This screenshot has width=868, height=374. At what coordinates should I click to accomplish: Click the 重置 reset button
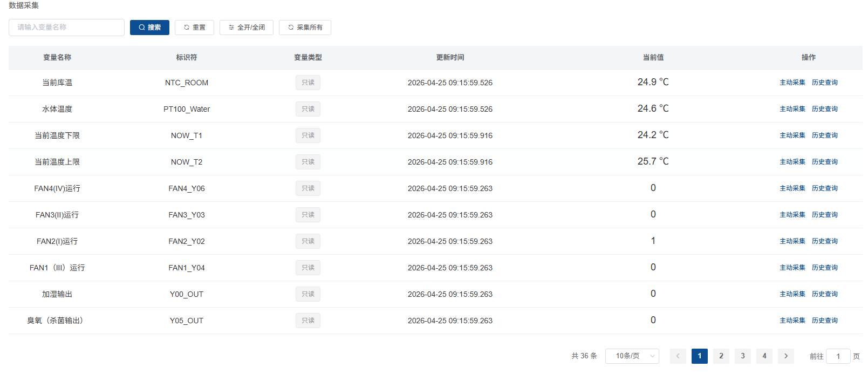tap(194, 28)
